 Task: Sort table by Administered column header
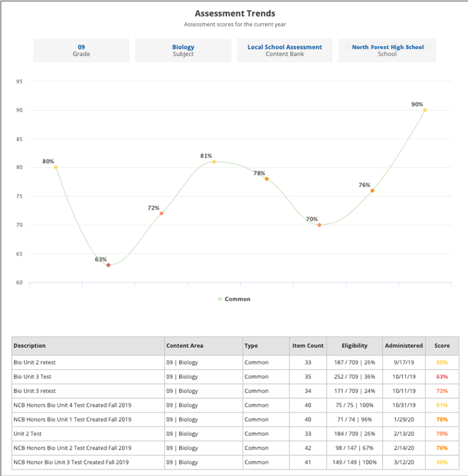[404, 346]
